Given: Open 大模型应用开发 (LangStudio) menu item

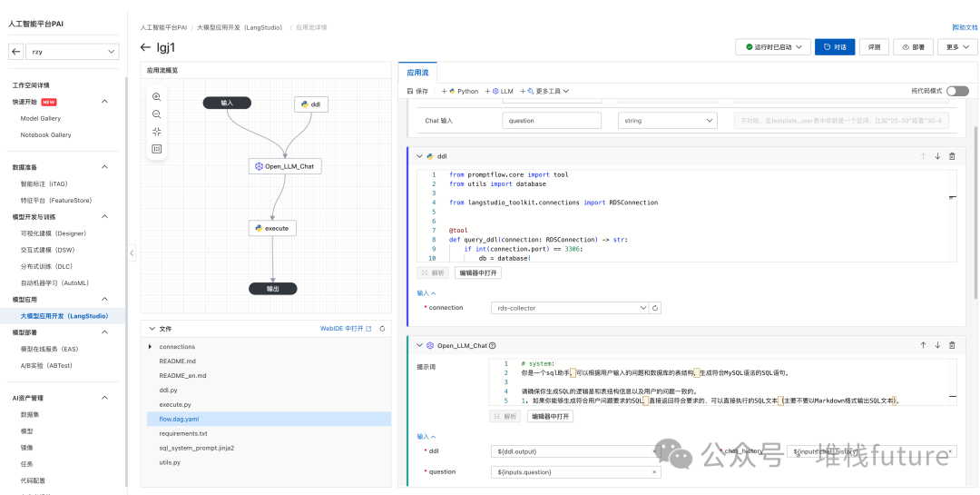Looking at the screenshot, I should point(64,316).
